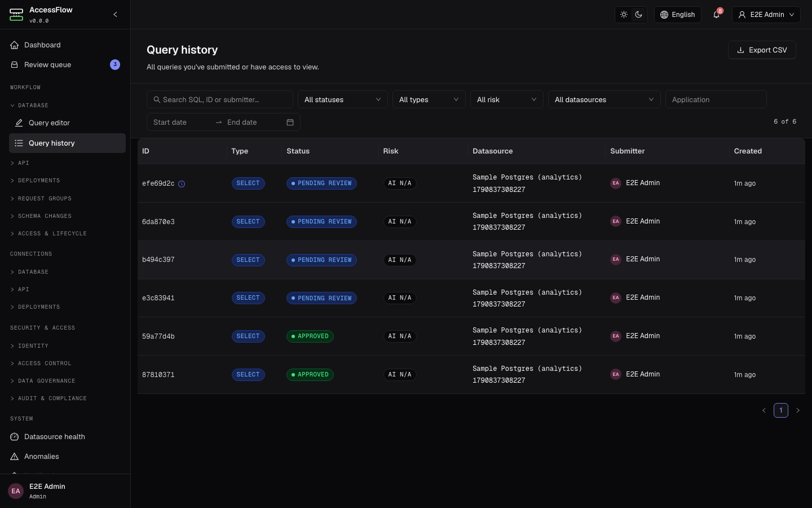Expand ACCESS CONTROL section
Screen dimensions: 812x508
(41, 364)
